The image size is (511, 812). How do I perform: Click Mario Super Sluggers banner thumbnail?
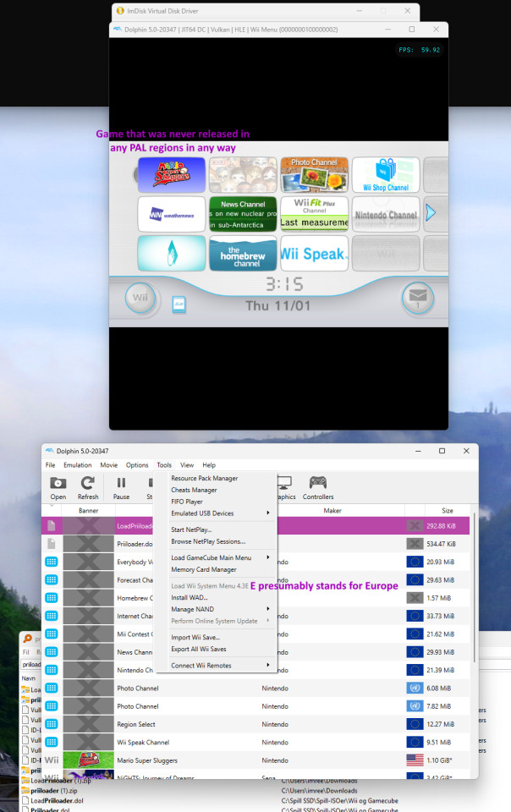tap(89, 760)
